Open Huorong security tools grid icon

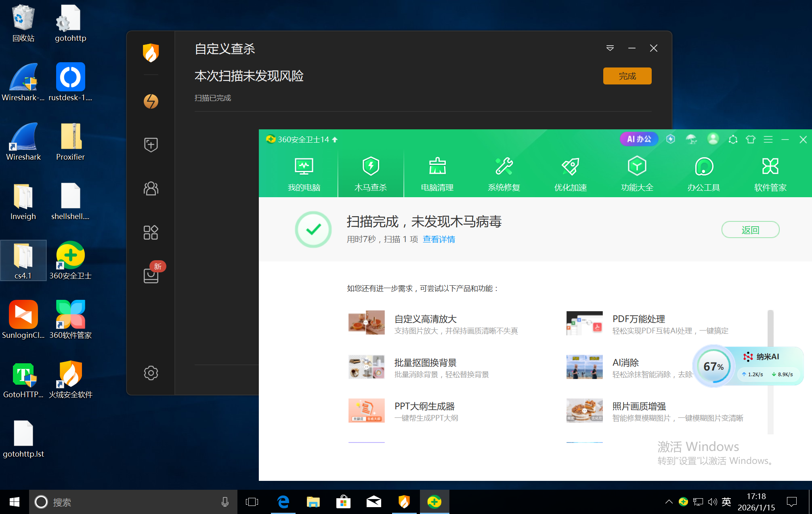tap(151, 232)
